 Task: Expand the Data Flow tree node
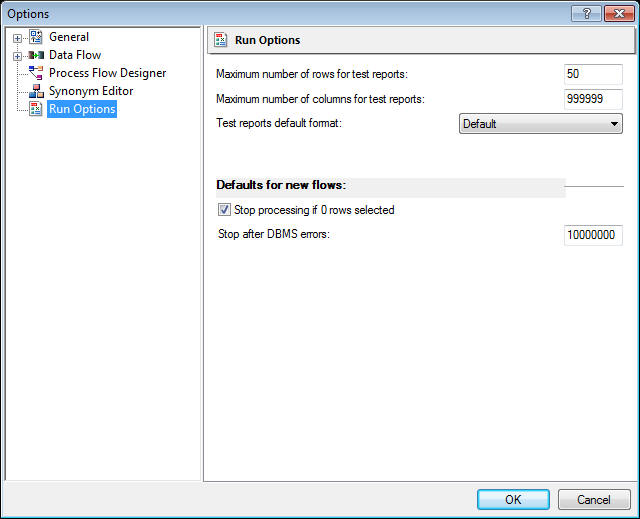tap(17, 56)
